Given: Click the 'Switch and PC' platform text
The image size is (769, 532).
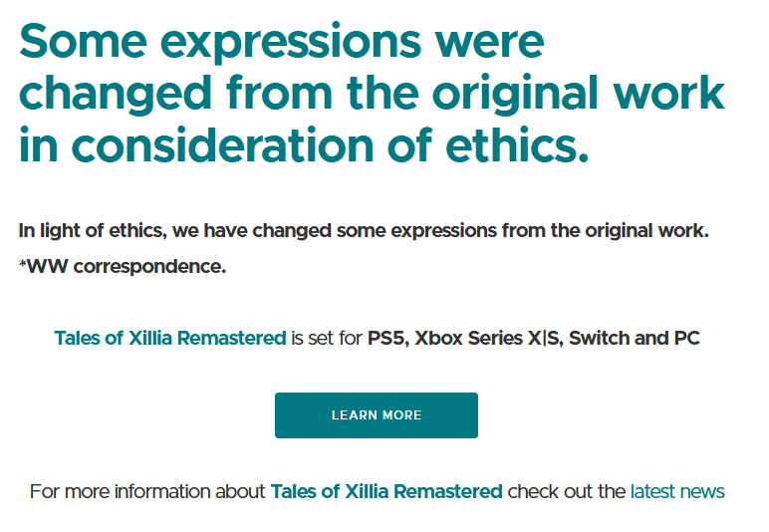Looking at the screenshot, I should coord(634,338).
